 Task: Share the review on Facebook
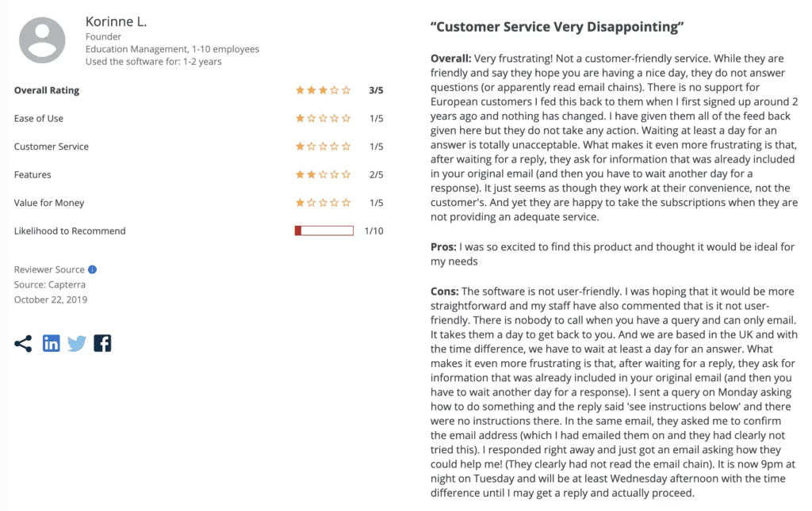102,343
